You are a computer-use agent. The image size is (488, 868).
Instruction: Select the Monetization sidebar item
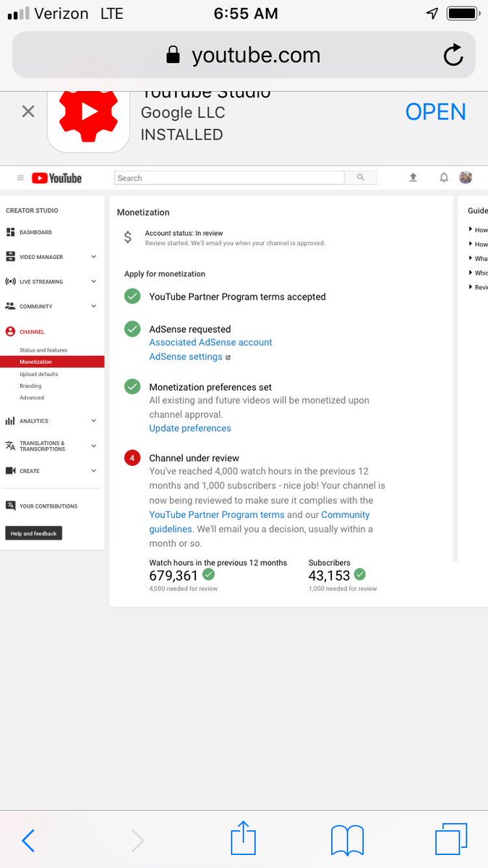(x=52, y=362)
